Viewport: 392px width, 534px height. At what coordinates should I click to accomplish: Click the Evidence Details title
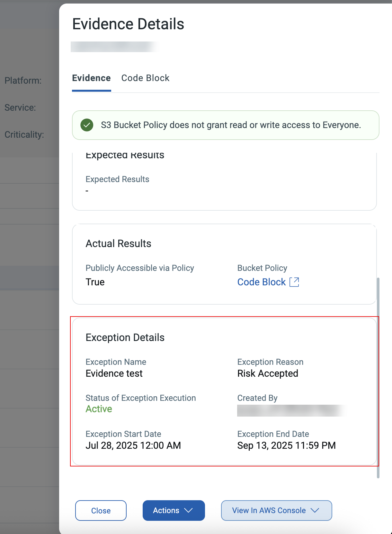click(128, 24)
